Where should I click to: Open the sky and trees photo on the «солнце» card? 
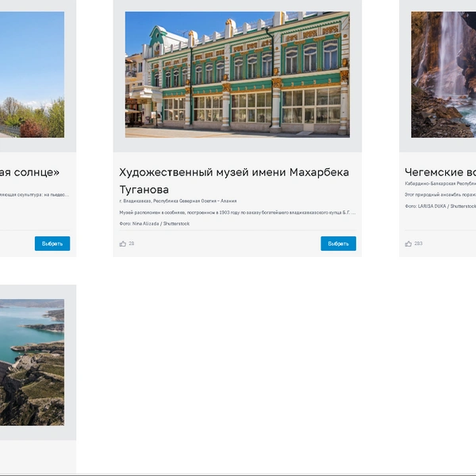[x=32, y=75]
